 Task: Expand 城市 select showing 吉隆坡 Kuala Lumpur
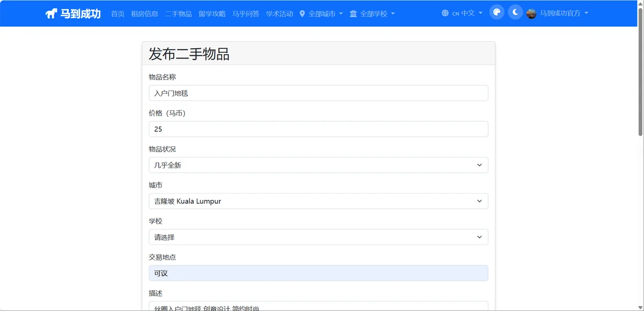(318, 201)
